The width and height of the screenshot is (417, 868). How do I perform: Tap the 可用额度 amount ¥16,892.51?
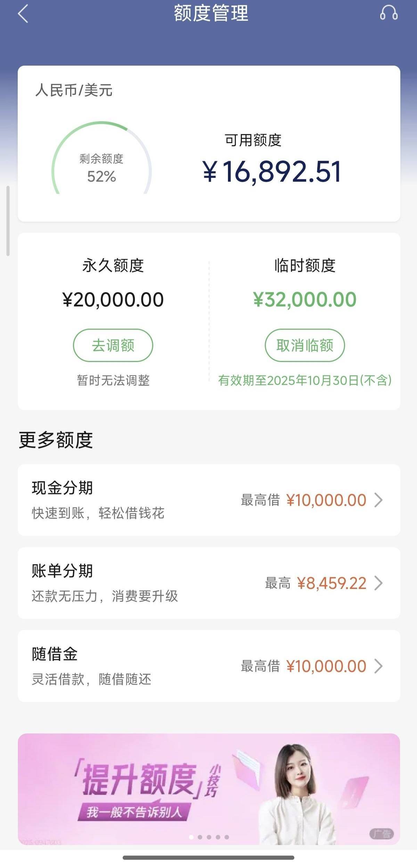(x=272, y=172)
